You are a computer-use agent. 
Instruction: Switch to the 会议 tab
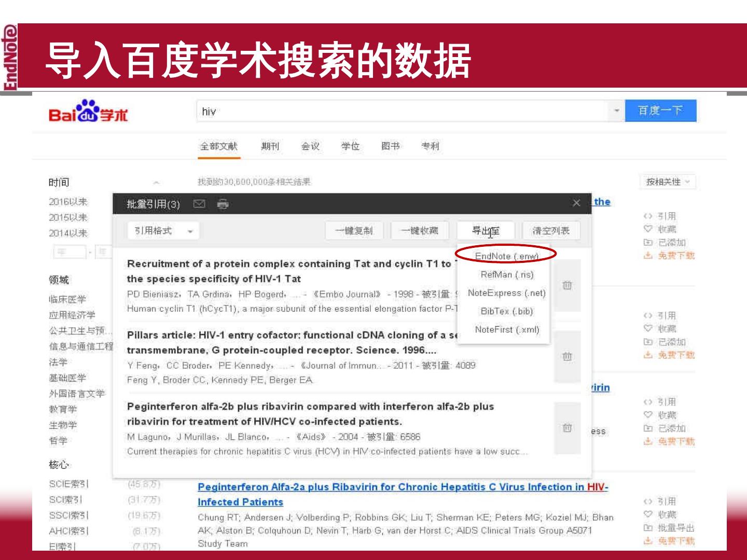[x=310, y=146]
